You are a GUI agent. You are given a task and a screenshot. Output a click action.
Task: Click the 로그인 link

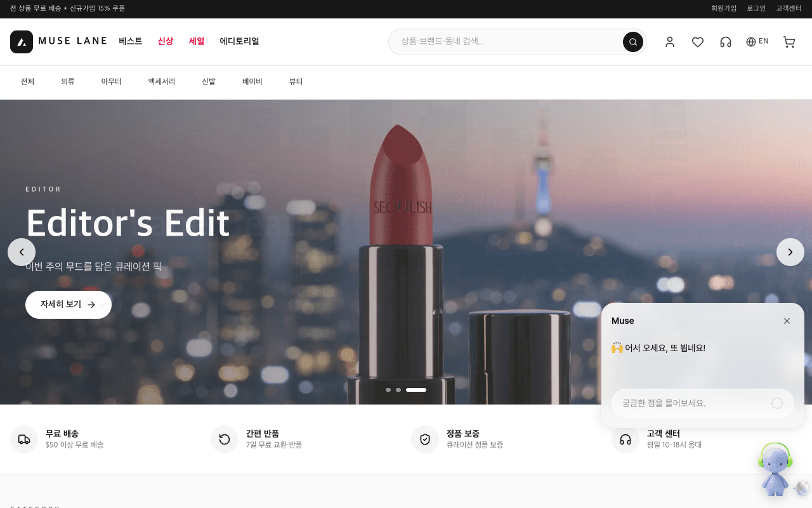(x=756, y=8)
